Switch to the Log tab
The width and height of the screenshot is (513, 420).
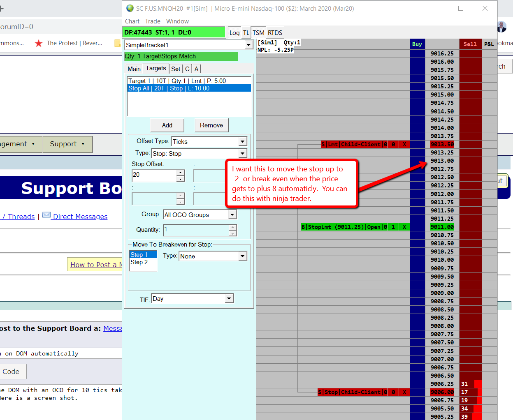coord(234,33)
